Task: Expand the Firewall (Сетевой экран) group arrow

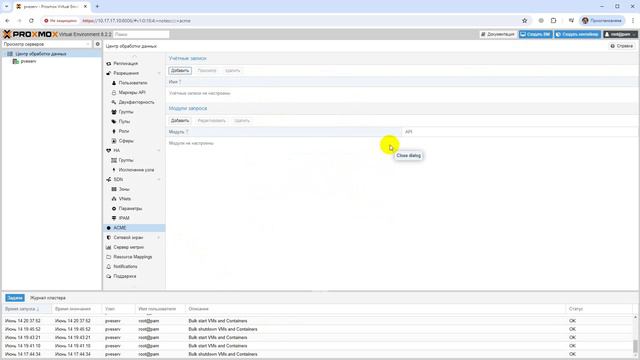Action: click(159, 238)
